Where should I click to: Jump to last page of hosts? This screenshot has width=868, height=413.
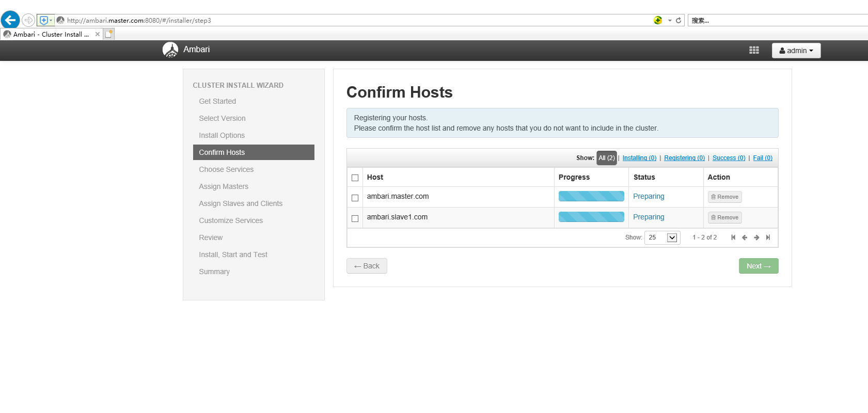(768, 237)
